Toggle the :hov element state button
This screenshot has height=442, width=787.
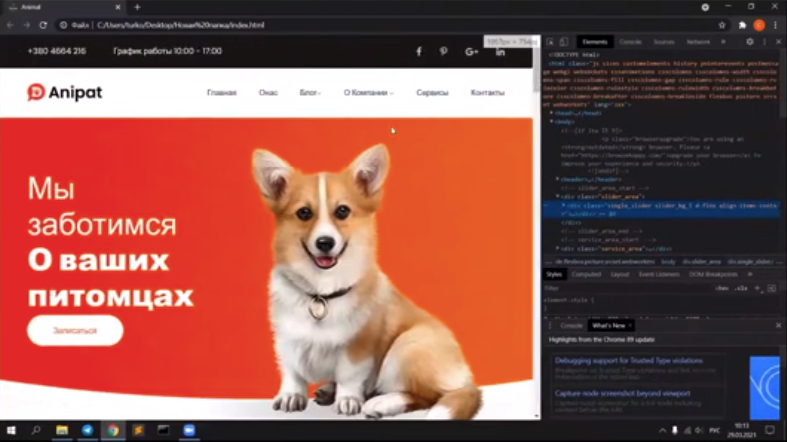click(722, 288)
